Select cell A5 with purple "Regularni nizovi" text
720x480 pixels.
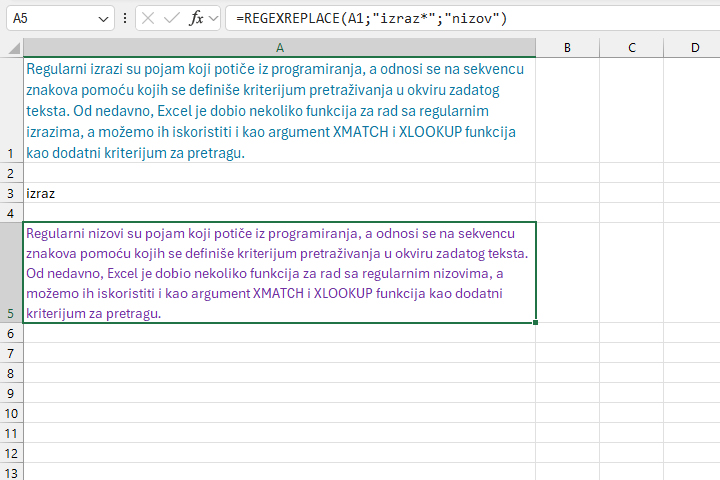[x=279, y=272]
